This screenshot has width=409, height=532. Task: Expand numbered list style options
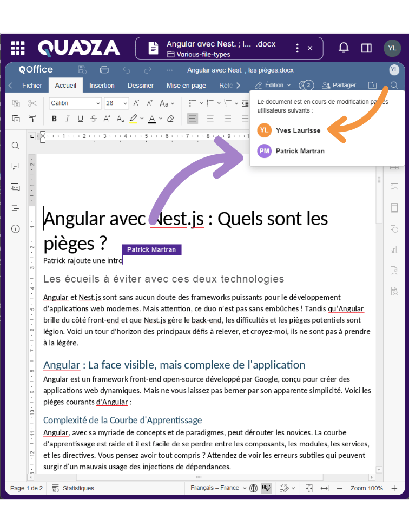(219, 103)
